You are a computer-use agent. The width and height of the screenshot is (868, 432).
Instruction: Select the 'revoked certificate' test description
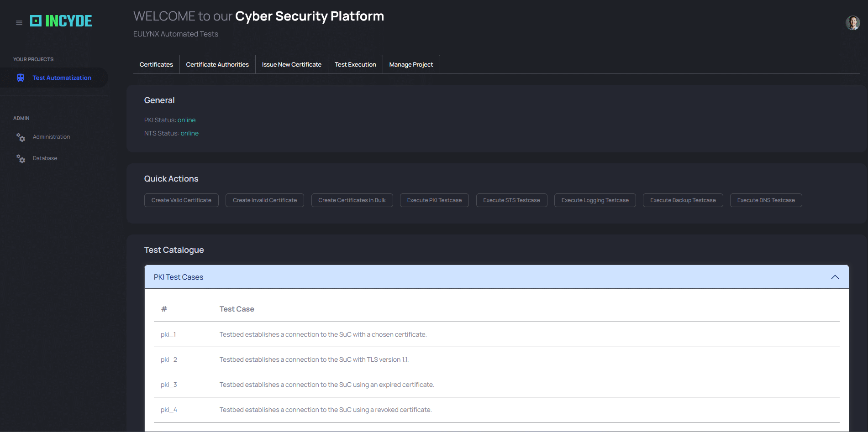(x=326, y=410)
